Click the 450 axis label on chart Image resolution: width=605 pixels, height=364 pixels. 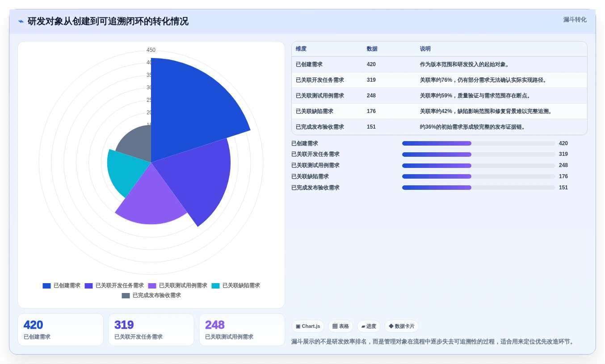coord(151,50)
